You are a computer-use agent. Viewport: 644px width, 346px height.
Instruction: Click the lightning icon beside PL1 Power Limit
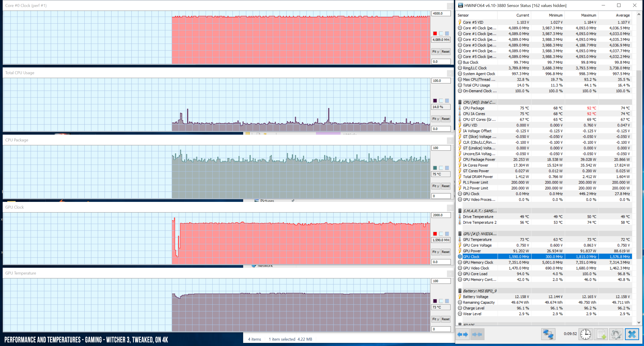(460, 182)
